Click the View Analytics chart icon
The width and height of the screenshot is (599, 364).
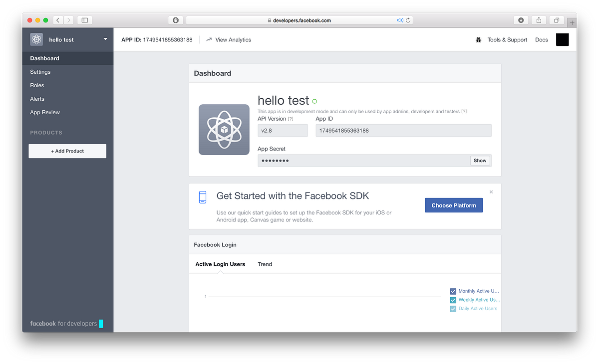(x=210, y=39)
